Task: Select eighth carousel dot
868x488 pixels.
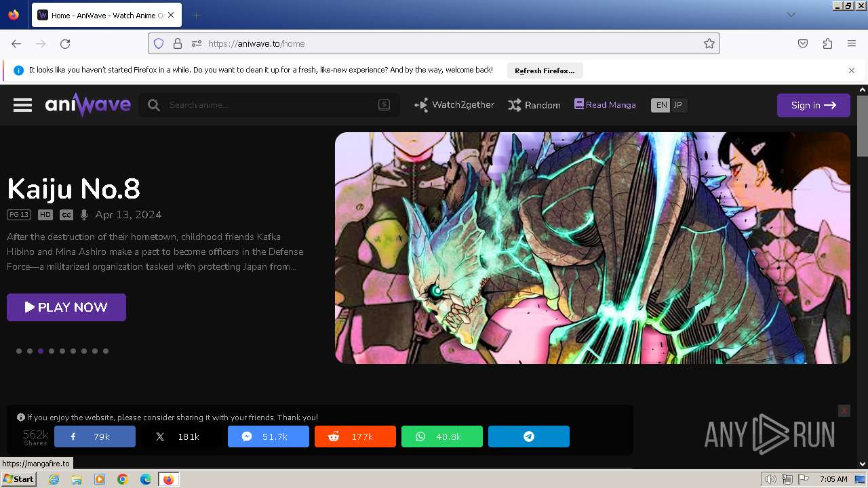Action: coord(95,351)
